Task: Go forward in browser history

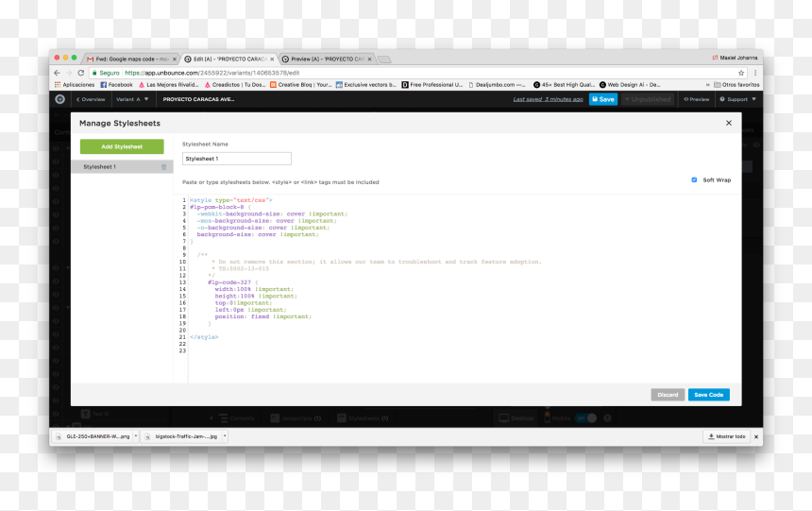Action: point(69,73)
